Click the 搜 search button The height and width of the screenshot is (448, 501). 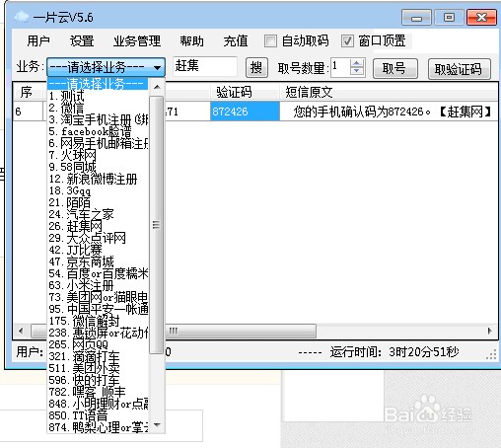pyautogui.click(x=256, y=68)
